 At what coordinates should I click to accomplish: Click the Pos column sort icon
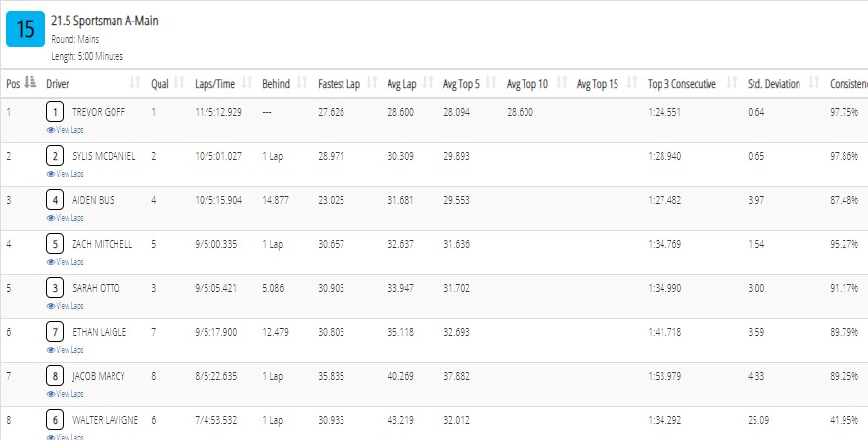[x=31, y=83]
